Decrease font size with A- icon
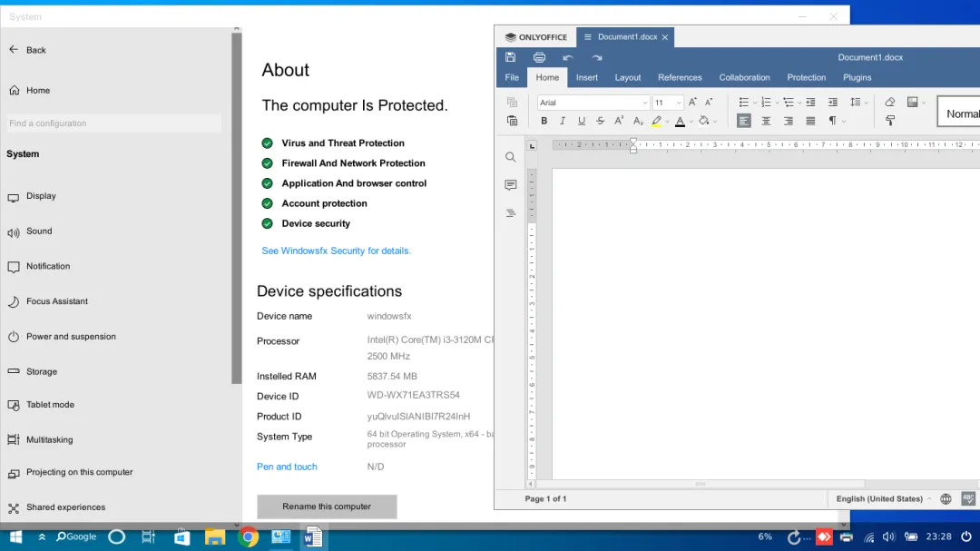The height and width of the screenshot is (551, 980). (x=709, y=102)
